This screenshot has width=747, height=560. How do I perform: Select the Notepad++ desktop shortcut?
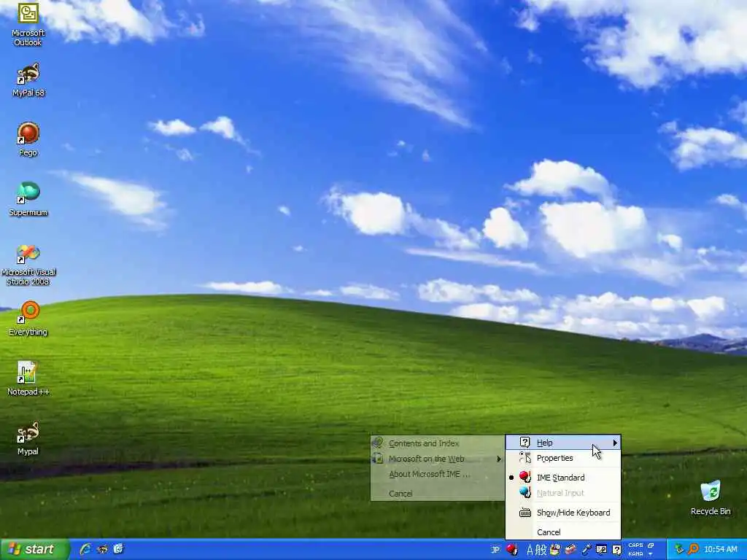pos(28,378)
